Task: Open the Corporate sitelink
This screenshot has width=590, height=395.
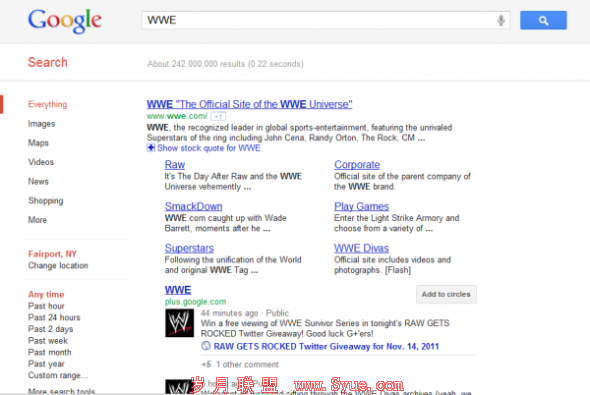Action: tap(357, 165)
